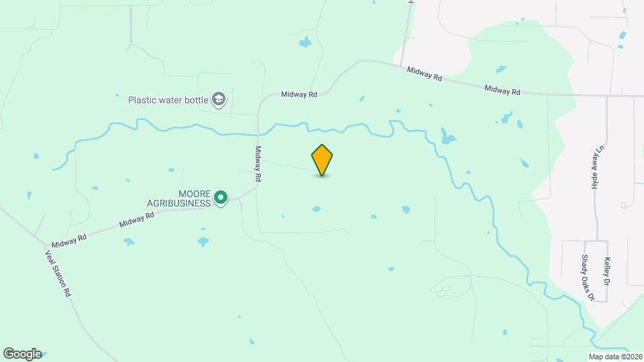The height and width of the screenshot is (362, 644).
Task: Open the MOORE AGRIBUSINESS place label
Action: coord(179,198)
